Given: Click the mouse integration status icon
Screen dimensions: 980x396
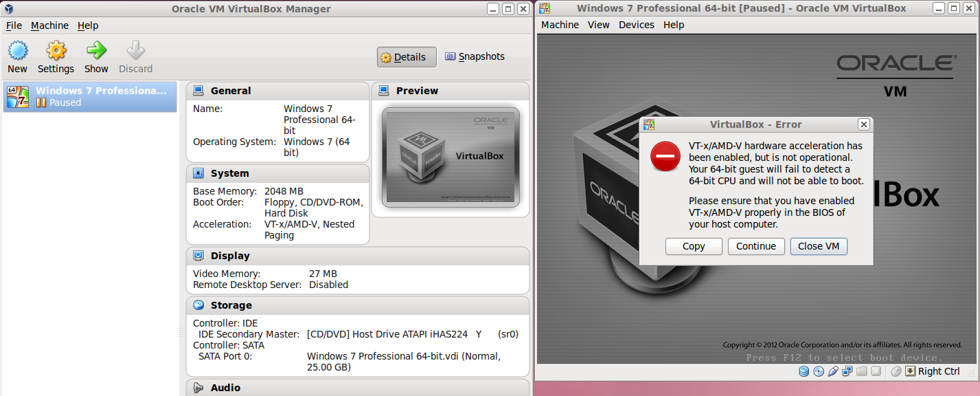Looking at the screenshot, I should tap(896, 371).
